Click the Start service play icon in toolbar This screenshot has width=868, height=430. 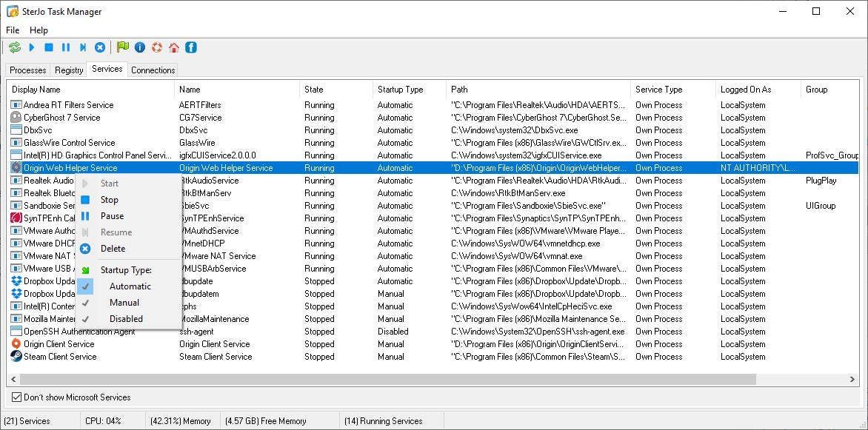[32, 47]
